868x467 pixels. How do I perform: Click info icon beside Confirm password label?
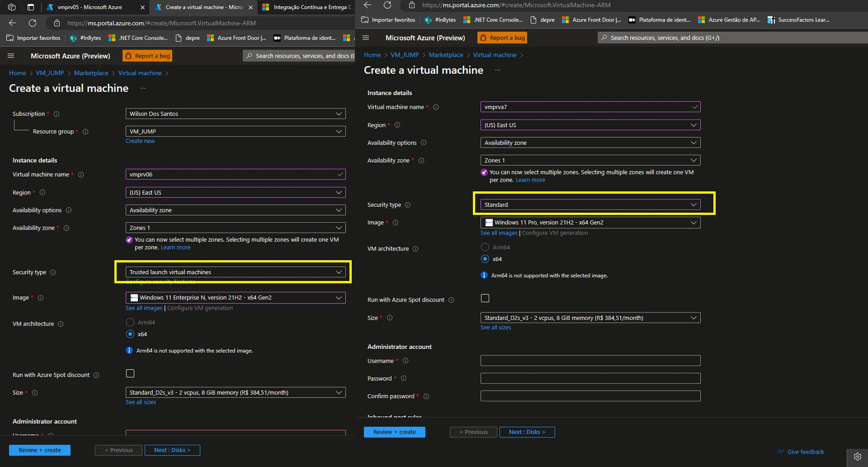point(426,396)
